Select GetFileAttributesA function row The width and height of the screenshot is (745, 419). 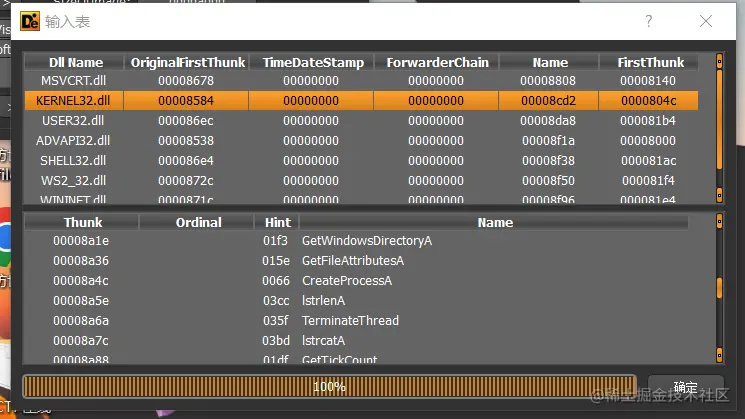[356, 261]
